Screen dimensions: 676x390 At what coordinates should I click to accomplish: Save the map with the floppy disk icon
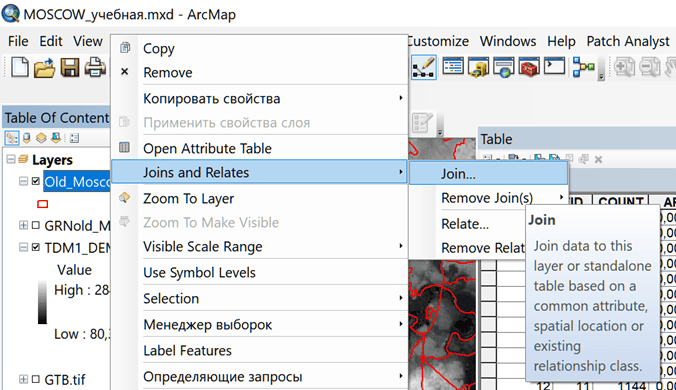click(x=70, y=68)
